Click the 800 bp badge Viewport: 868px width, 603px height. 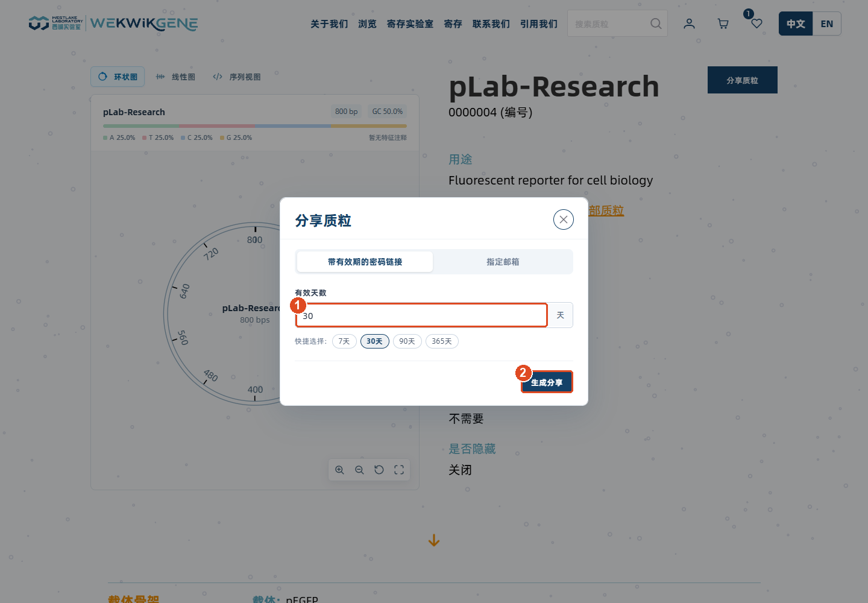(x=347, y=112)
